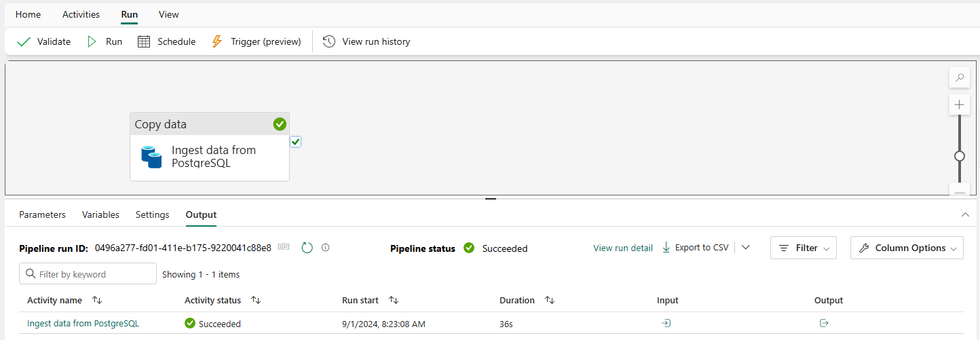Open Ingest data from PostgreSQL activity link
980x340 pixels.
click(x=83, y=323)
